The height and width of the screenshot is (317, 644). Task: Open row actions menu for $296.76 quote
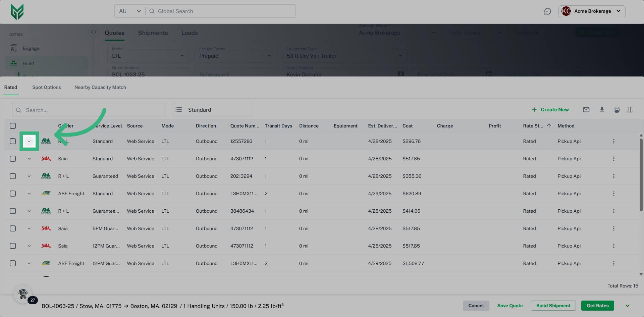(x=613, y=141)
